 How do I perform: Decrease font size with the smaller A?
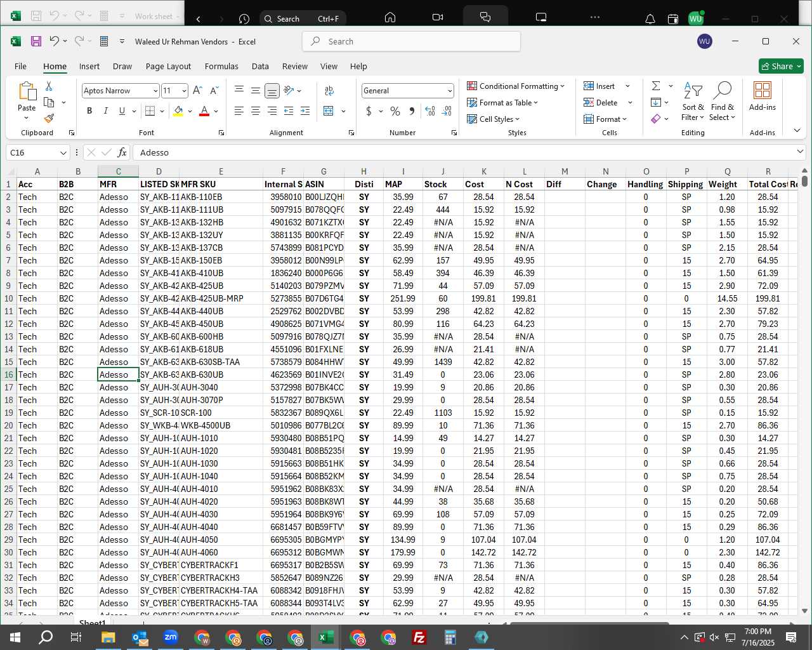coord(214,91)
